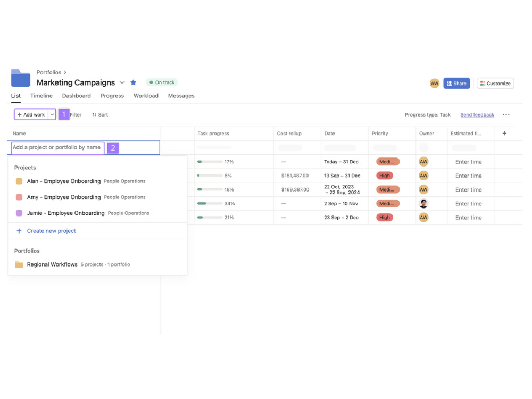The height and width of the screenshot is (399, 532).
Task: Click the plus icon beside Create new project
Action: [x=19, y=231]
